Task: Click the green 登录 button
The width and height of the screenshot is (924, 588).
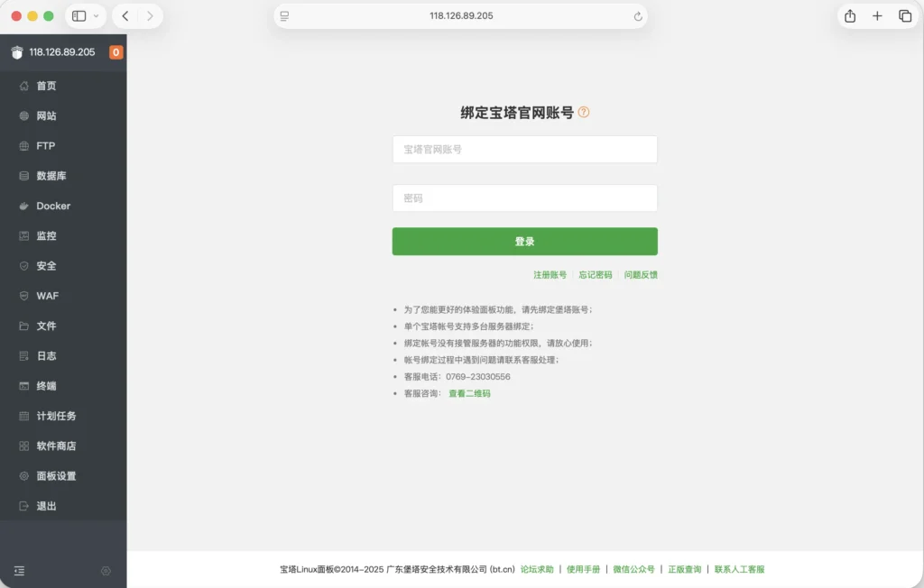Action: (525, 242)
